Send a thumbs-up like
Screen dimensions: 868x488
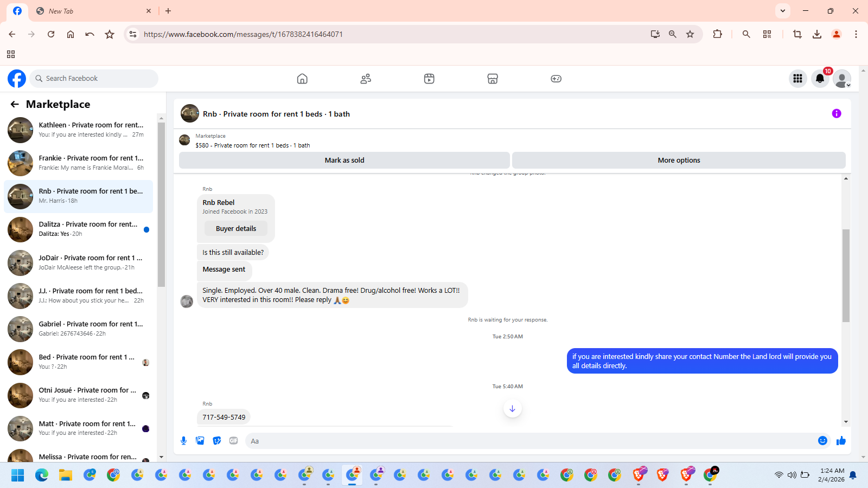point(841,441)
